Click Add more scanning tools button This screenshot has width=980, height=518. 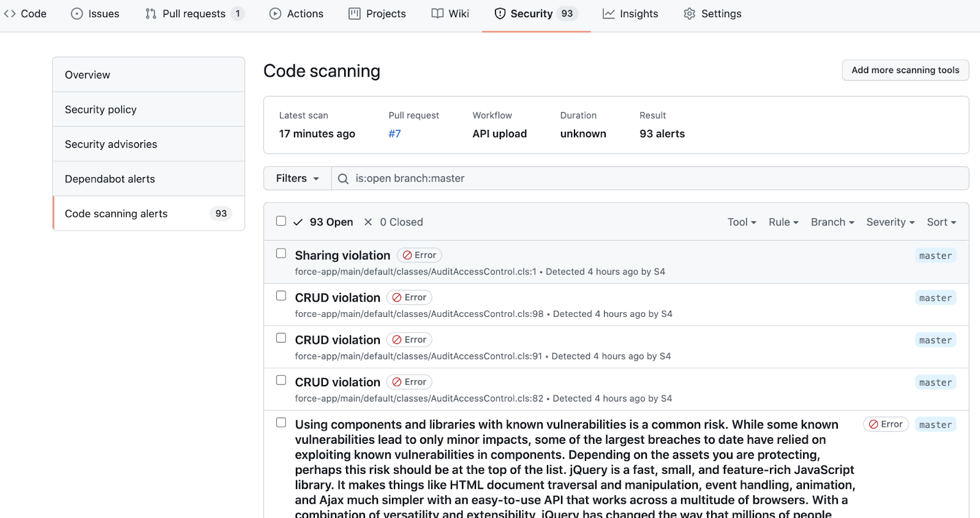click(x=905, y=70)
